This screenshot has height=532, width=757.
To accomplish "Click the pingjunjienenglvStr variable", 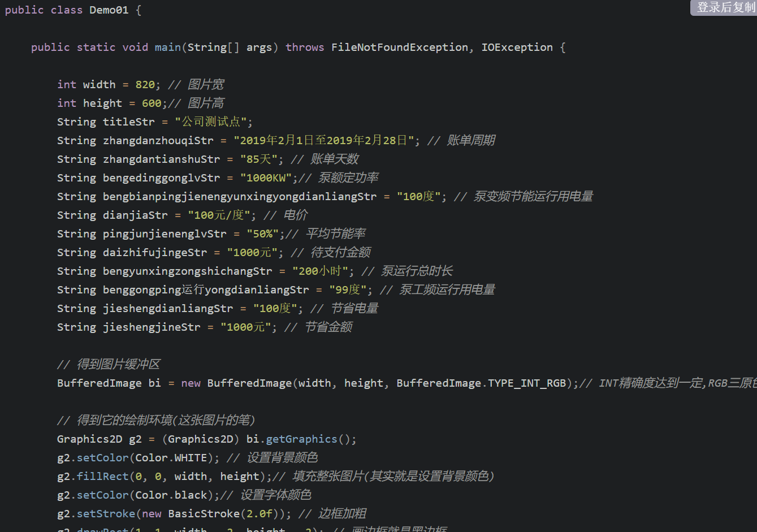I will coord(165,234).
